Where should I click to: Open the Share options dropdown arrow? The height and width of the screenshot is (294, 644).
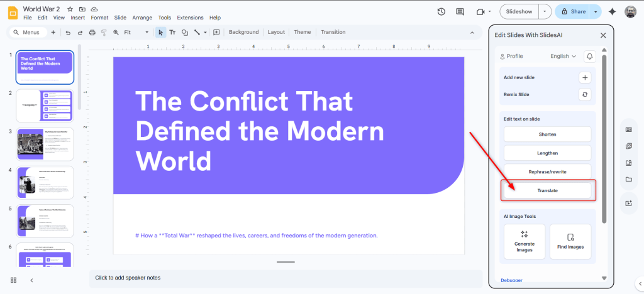(596, 11)
